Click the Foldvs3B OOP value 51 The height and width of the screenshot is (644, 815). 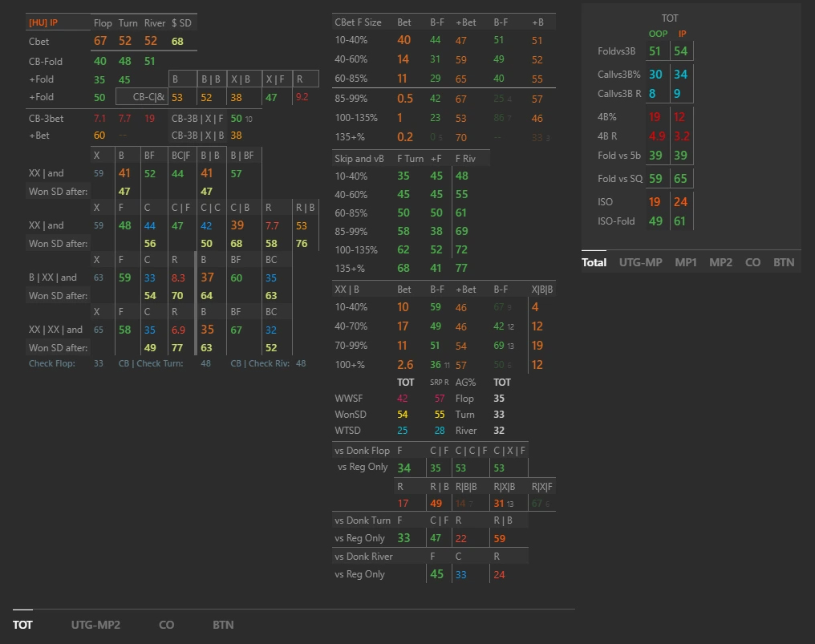pos(655,51)
